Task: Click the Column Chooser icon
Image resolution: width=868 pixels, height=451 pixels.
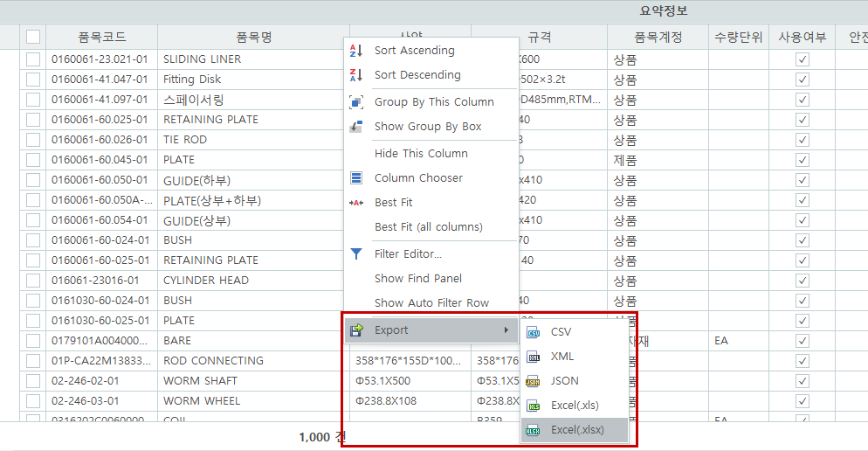Action: click(x=356, y=177)
